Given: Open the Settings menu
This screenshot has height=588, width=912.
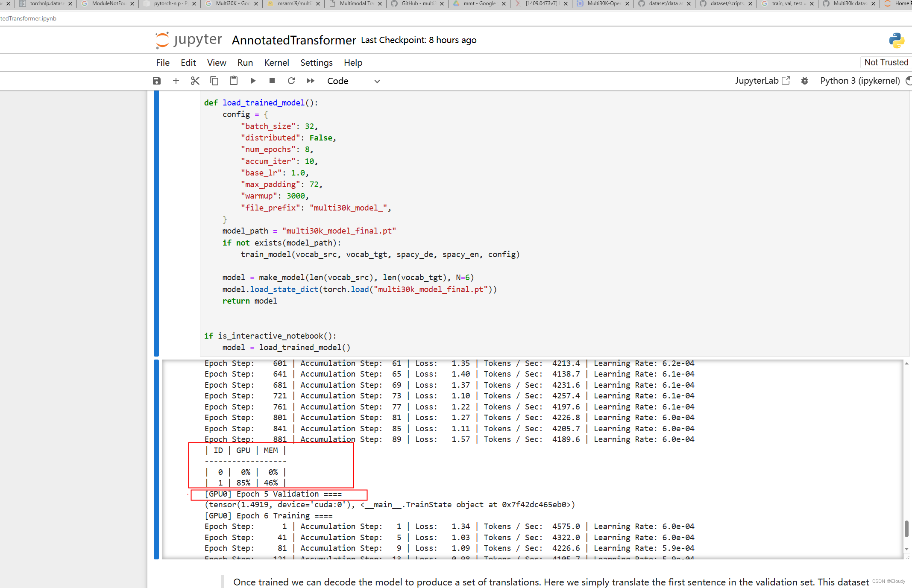Looking at the screenshot, I should click(316, 63).
